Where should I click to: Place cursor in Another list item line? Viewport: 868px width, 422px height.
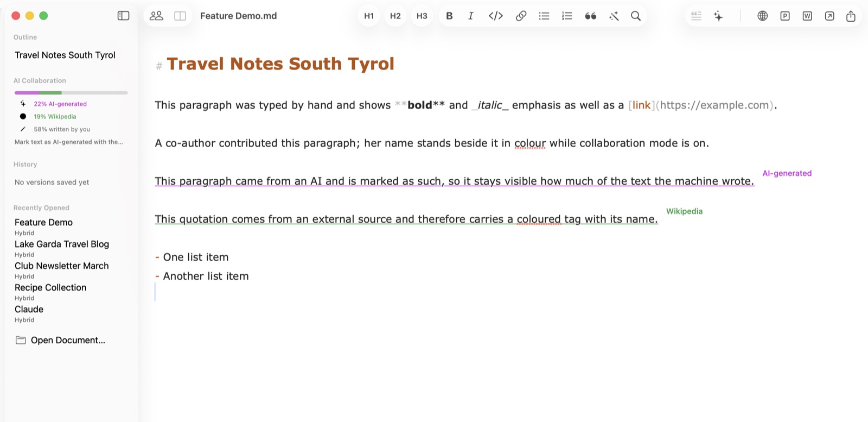click(x=206, y=276)
